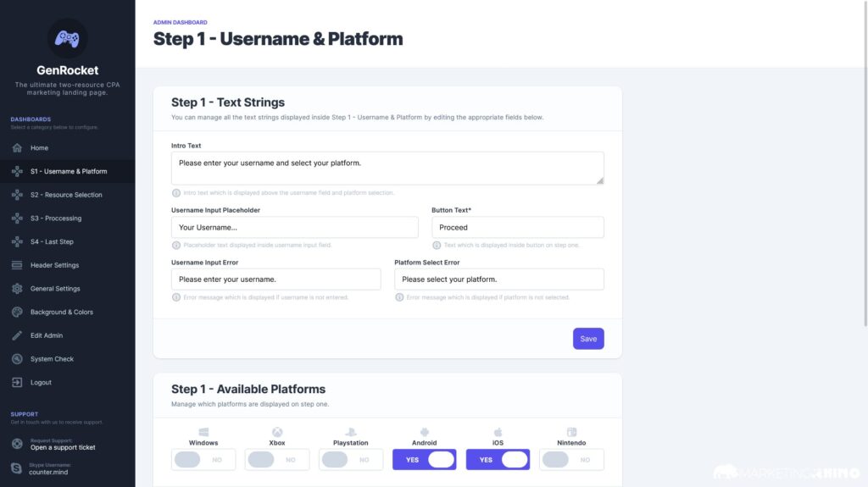
Task: Click the GenRocket gamepad logo icon
Action: 67,38
